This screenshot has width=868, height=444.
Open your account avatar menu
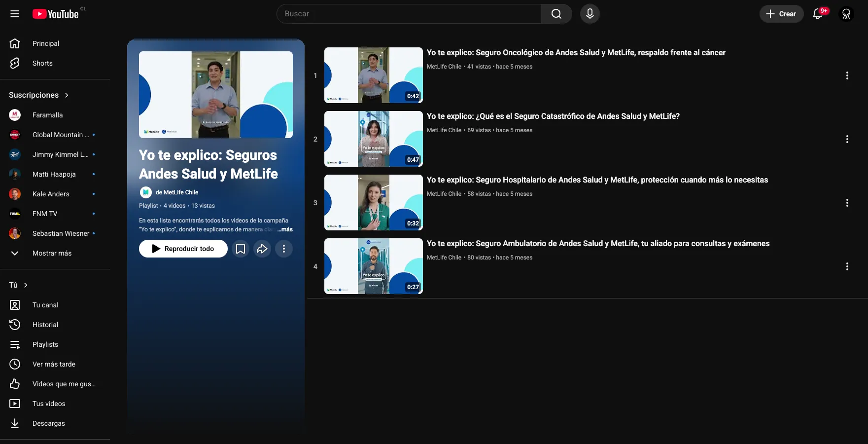pos(846,14)
